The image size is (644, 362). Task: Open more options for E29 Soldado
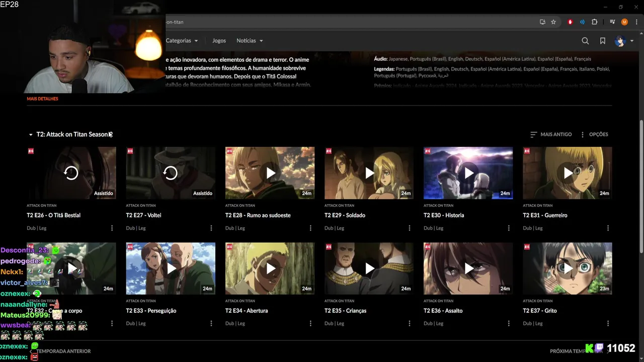coord(410,228)
